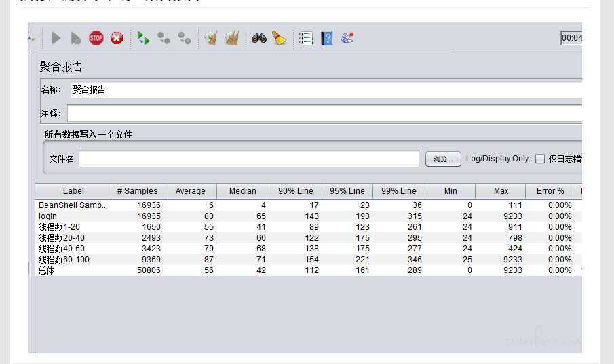Click Max value 111
The width and height of the screenshot is (614, 364).
click(x=516, y=205)
